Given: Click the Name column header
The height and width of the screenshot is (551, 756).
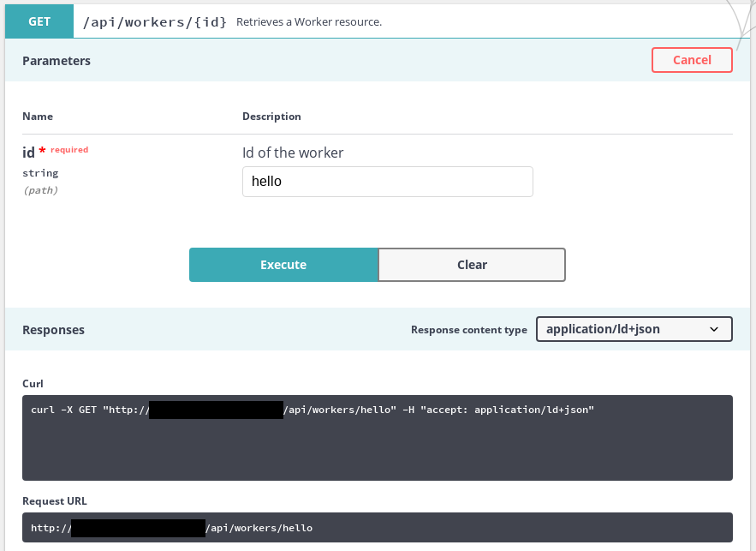Looking at the screenshot, I should click(38, 117).
